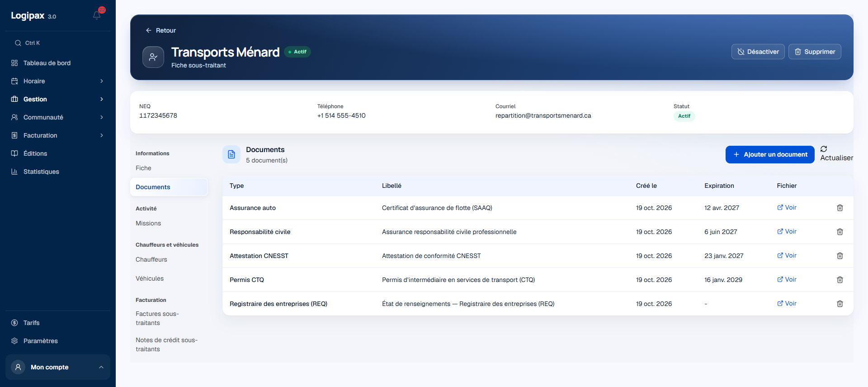Click the Actualiser refresh icon
This screenshot has width=868, height=387.
(824, 149)
